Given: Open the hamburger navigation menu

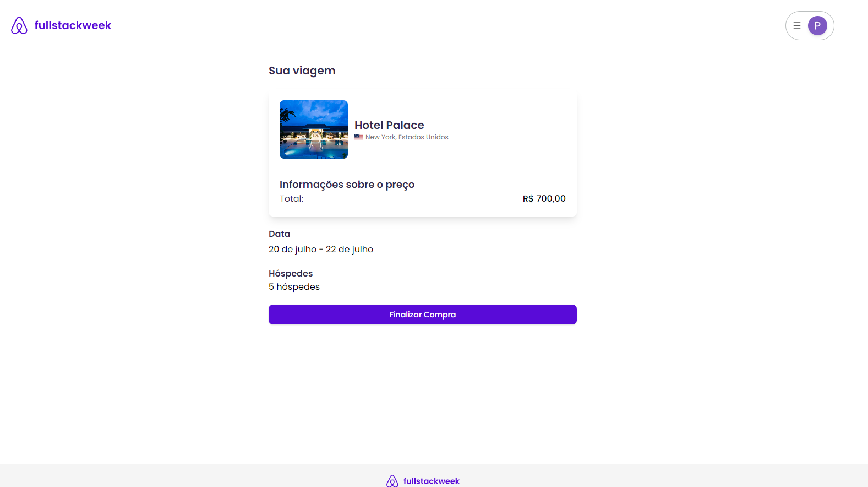Looking at the screenshot, I should pyautogui.click(x=796, y=25).
